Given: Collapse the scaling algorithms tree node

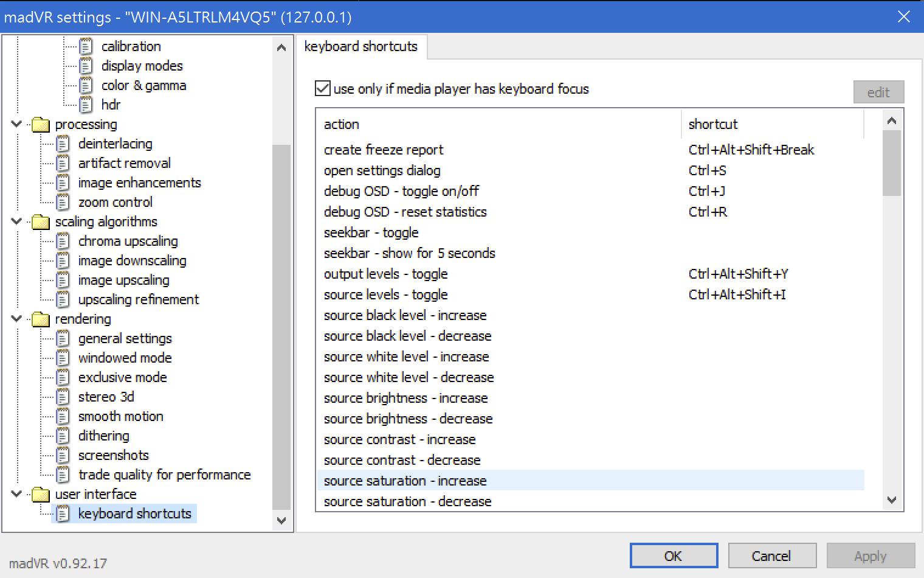Looking at the screenshot, I should pos(16,221).
